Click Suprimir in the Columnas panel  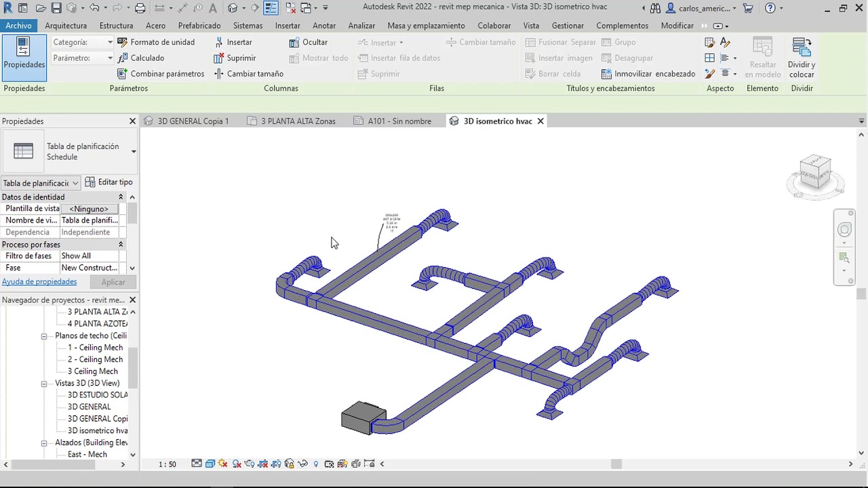pyautogui.click(x=235, y=58)
